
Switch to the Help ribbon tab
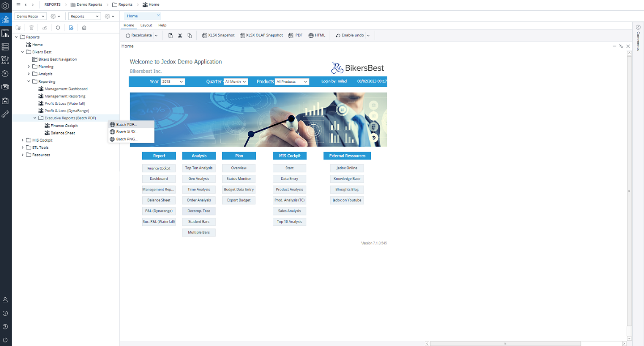pyautogui.click(x=162, y=25)
